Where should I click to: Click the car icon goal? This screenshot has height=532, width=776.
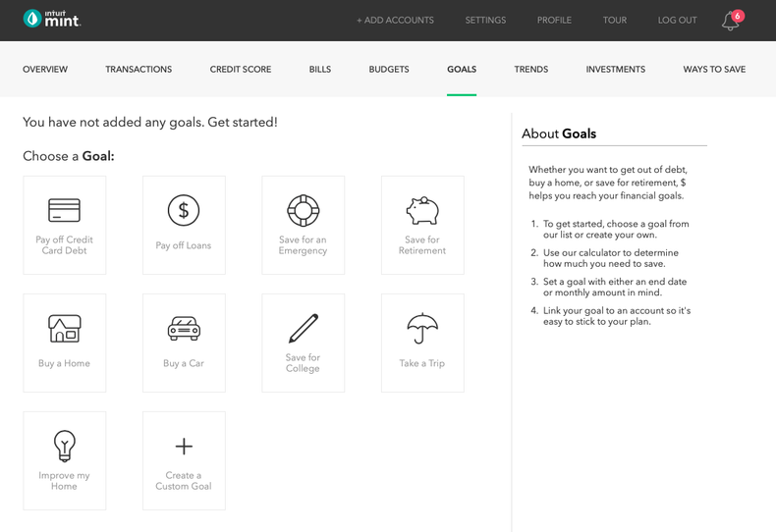coord(184,329)
